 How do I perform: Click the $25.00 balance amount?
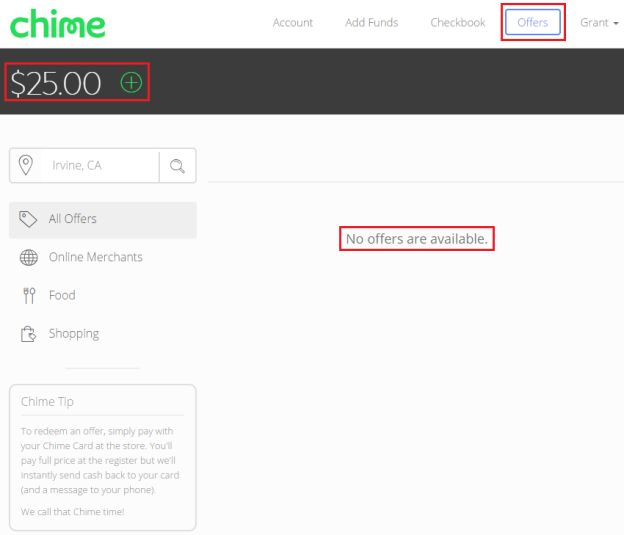click(x=56, y=83)
